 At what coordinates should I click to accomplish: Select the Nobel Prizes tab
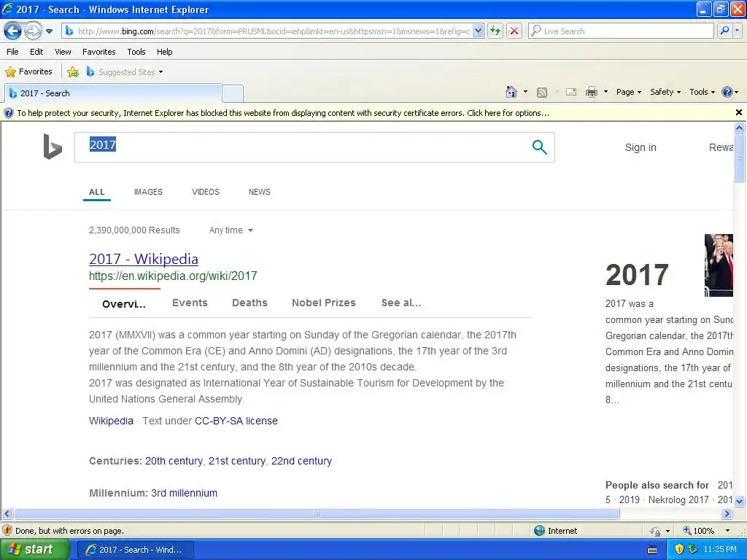[x=323, y=303]
